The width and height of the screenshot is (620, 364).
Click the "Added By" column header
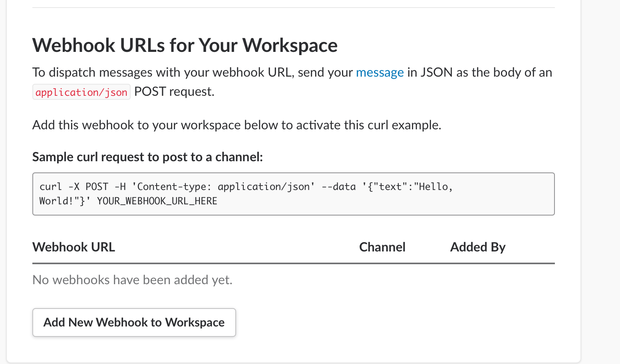click(478, 247)
